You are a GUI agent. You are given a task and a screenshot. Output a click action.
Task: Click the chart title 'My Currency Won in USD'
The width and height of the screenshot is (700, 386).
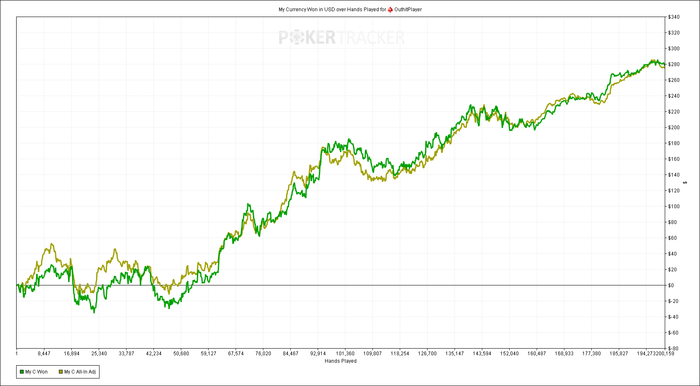tap(306, 9)
